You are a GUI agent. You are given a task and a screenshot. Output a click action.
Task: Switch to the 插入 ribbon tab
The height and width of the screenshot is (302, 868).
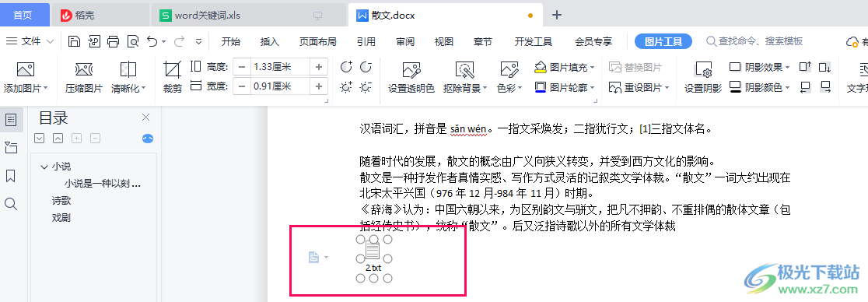coord(270,41)
